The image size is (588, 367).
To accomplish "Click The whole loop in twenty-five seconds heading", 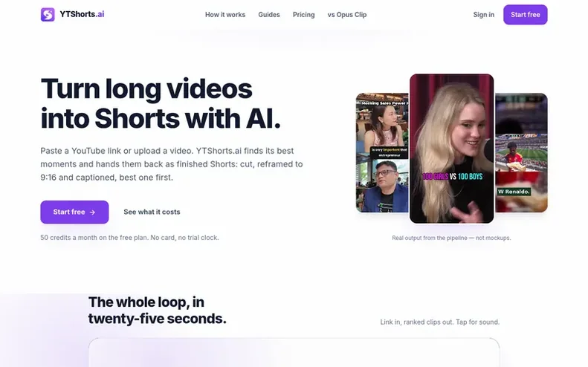I will click(157, 310).
